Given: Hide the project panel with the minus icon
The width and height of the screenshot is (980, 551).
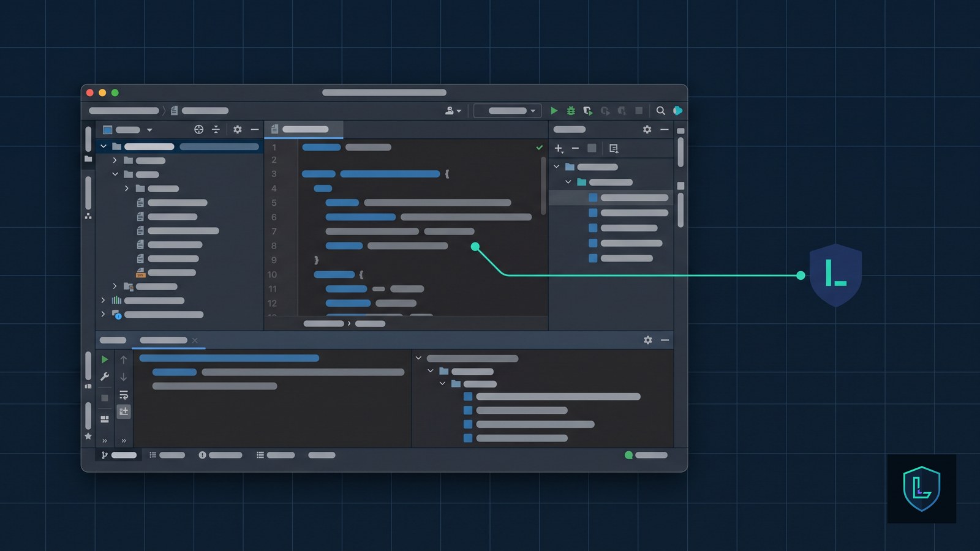Looking at the screenshot, I should coord(255,129).
